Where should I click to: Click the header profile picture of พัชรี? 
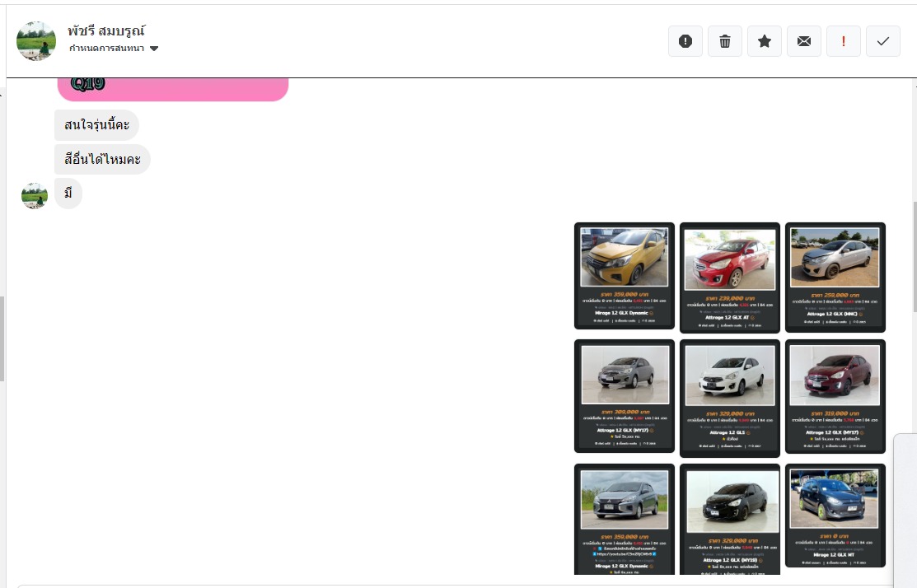[x=36, y=41]
